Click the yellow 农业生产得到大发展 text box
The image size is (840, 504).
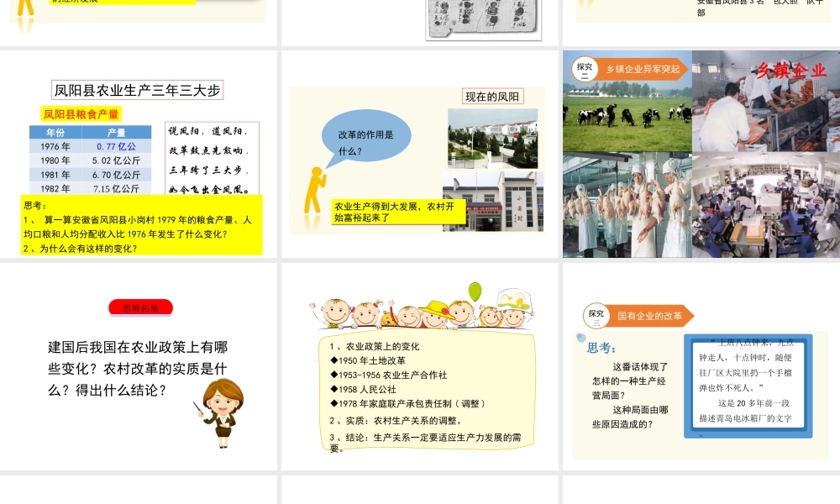pos(398,212)
